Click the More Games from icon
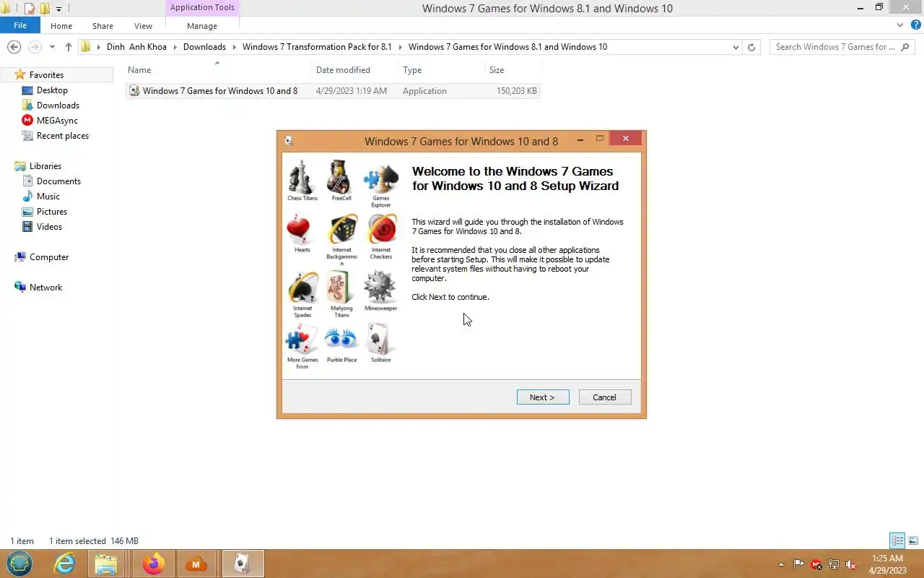Viewport: 924px width, 578px height. (x=302, y=340)
